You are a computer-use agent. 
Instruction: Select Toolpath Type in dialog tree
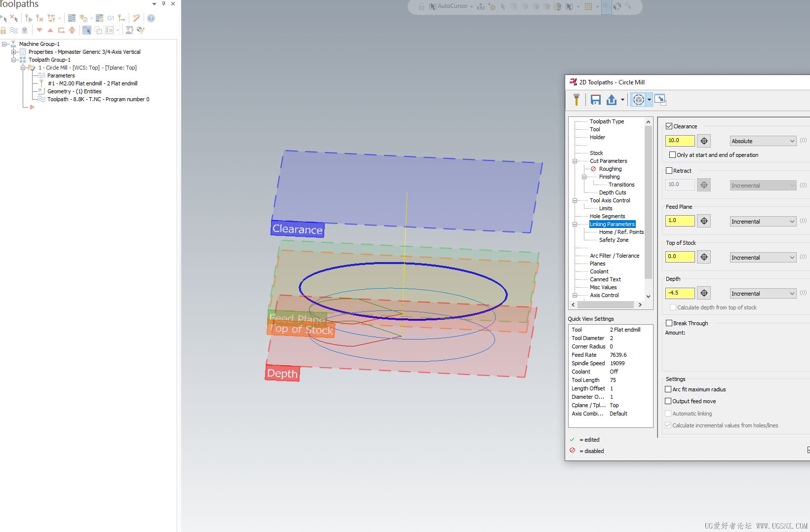pyautogui.click(x=607, y=121)
